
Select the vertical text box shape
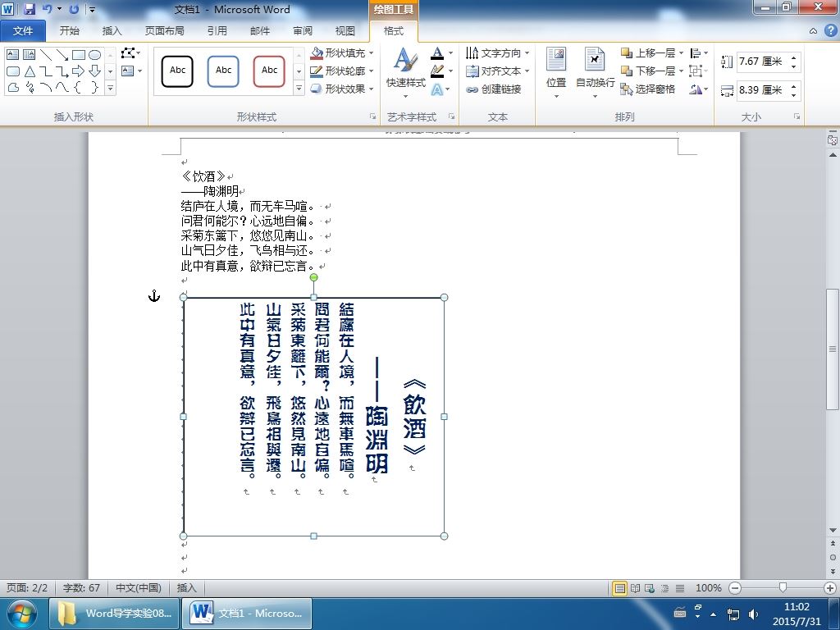tap(29, 55)
